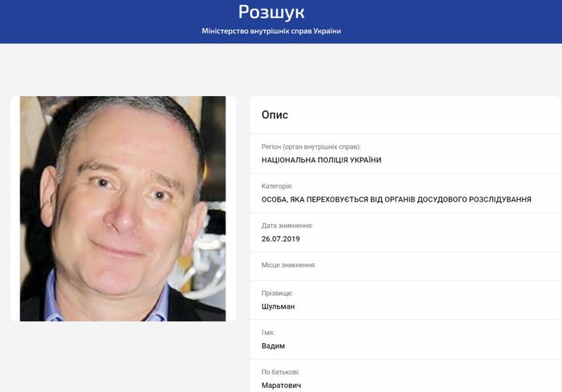The image size is (562, 392).
Task: Select the first name Вадим
Action: pyautogui.click(x=273, y=346)
